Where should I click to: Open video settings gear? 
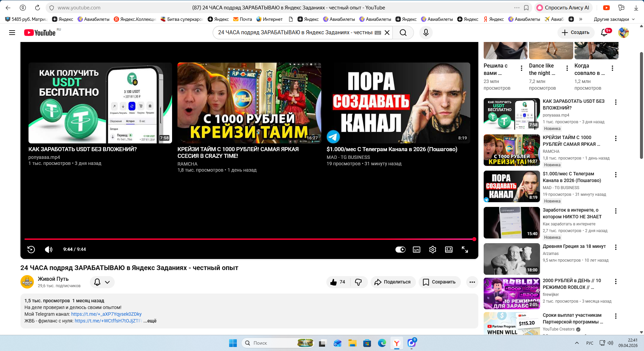(432, 250)
